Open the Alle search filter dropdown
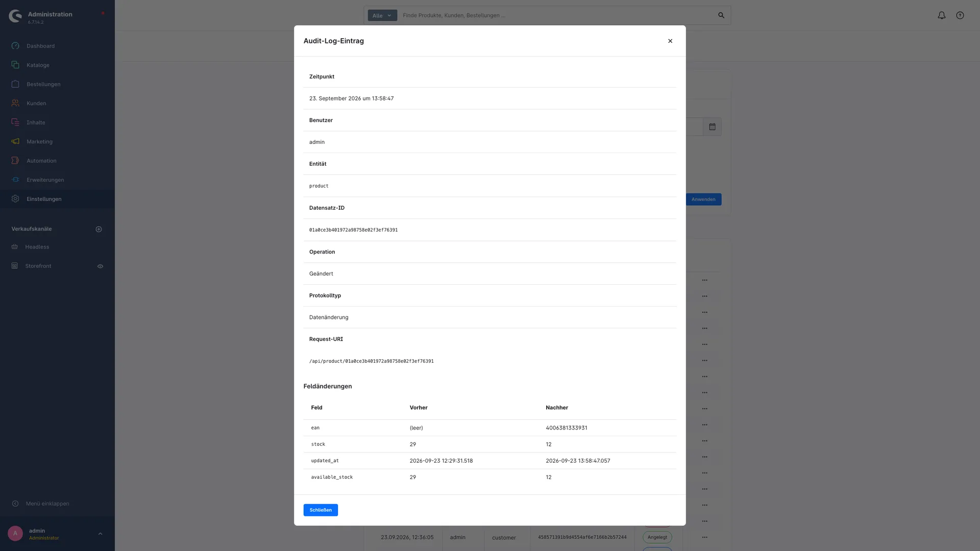980x551 pixels. 382,15
